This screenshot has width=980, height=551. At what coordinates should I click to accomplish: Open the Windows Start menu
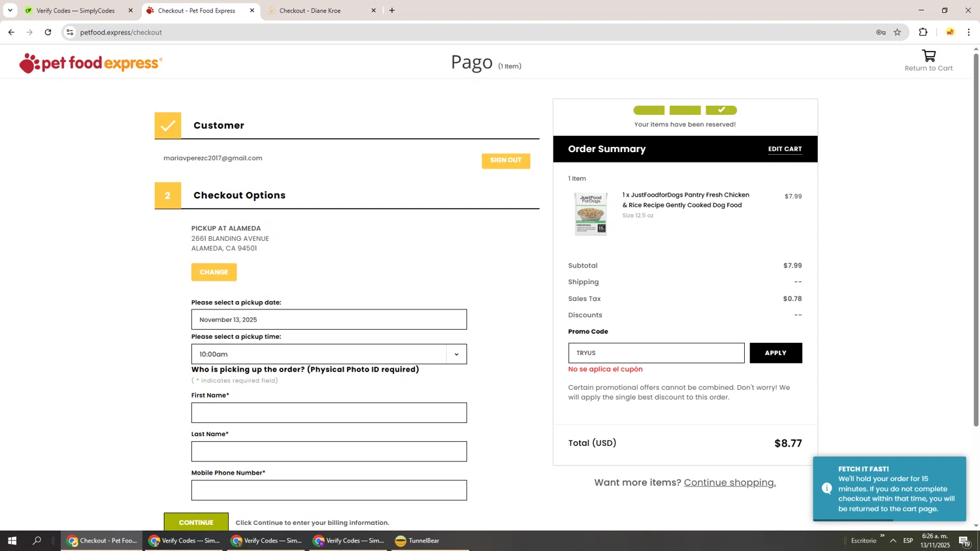pos(12,541)
